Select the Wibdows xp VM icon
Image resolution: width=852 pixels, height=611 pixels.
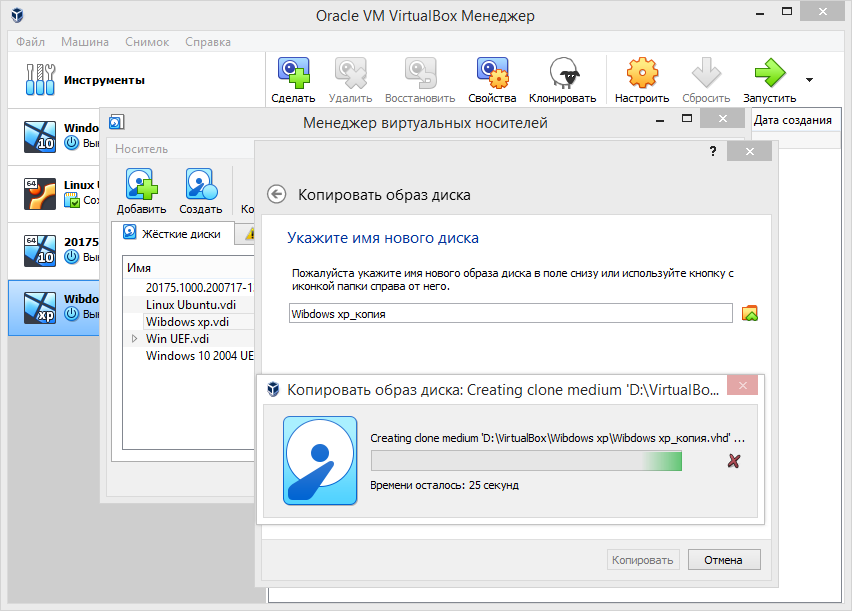pos(40,307)
